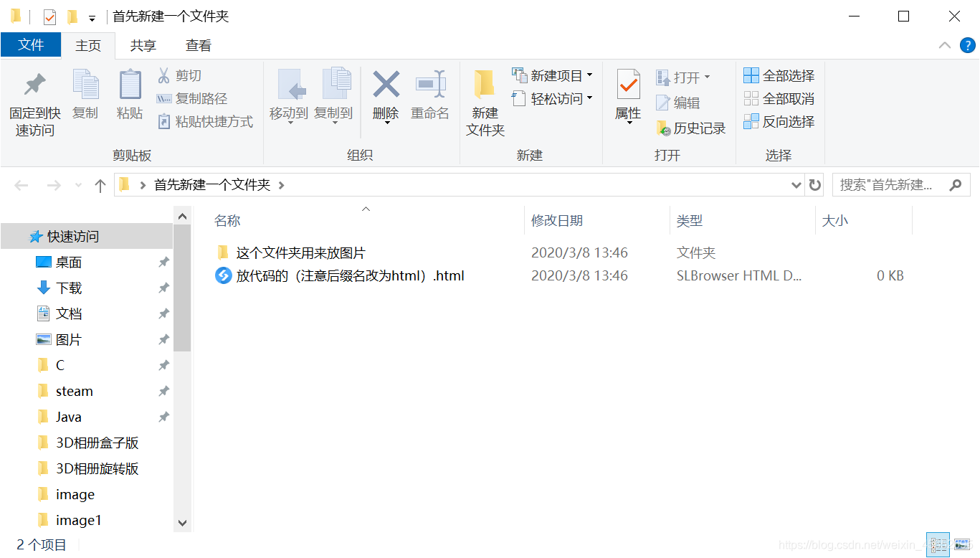Pin folder to Quick access (固定到快速访问)

click(34, 103)
